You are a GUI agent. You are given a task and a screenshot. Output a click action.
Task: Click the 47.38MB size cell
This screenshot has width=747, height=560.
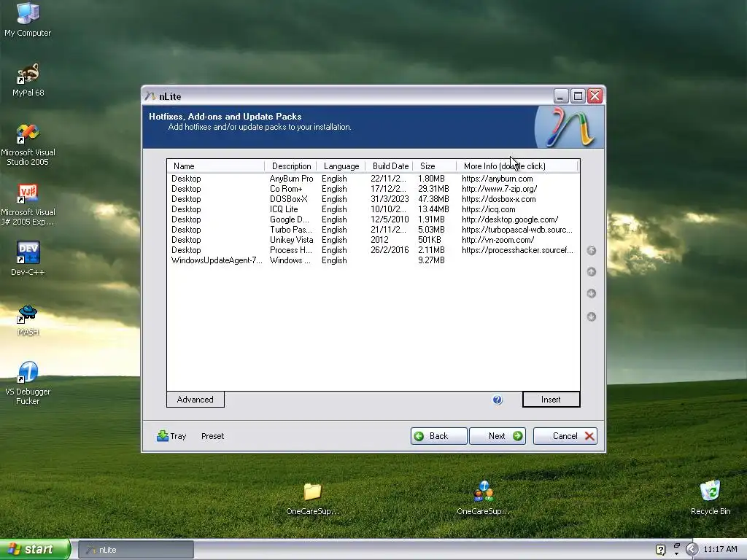click(x=433, y=199)
